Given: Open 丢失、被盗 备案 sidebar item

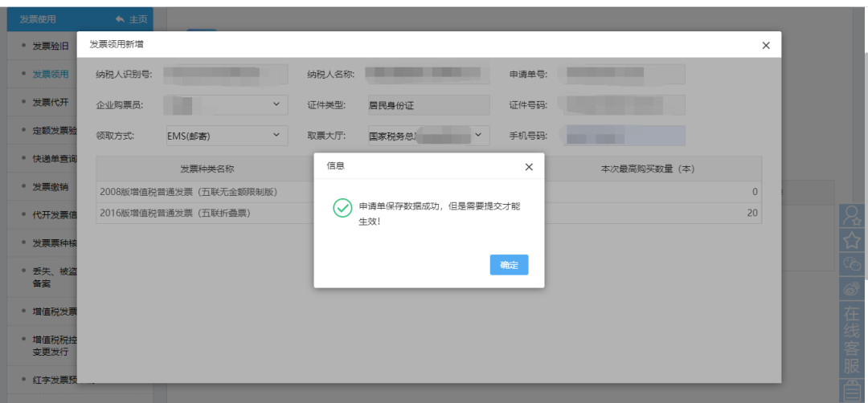Looking at the screenshot, I should [x=55, y=276].
